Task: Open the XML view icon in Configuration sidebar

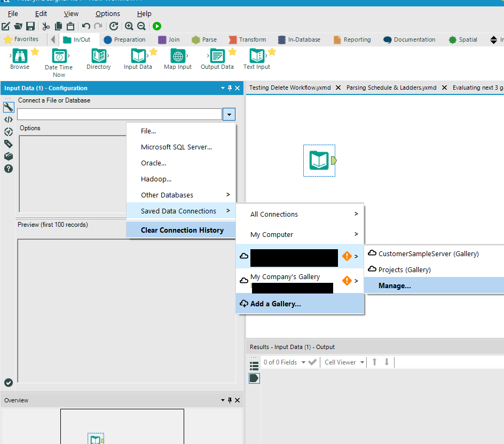Action: [9, 120]
